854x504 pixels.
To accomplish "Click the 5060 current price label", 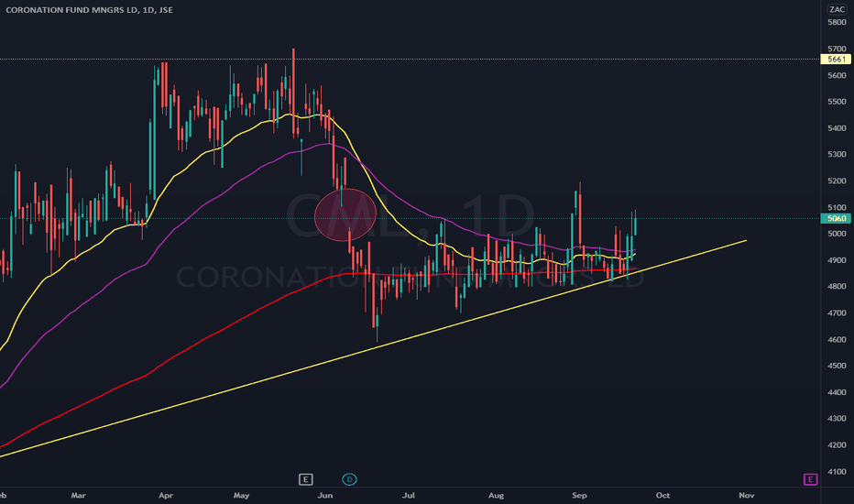I will (x=836, y=218).
